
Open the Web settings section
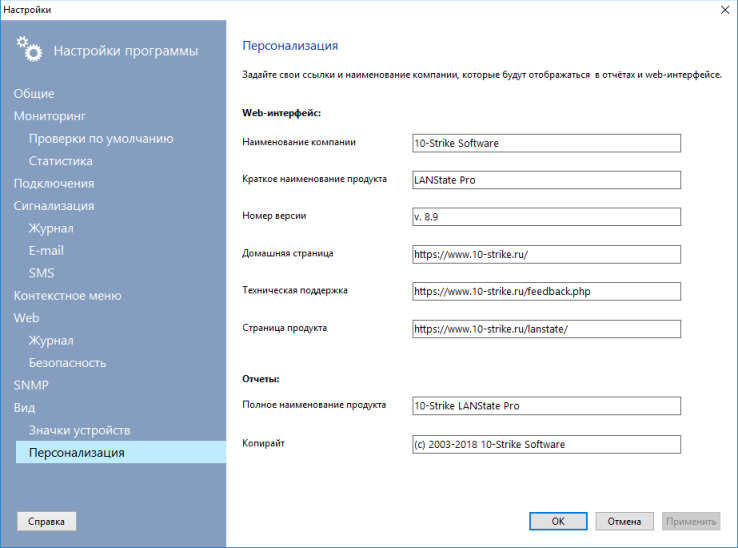pyautogui.click(x=26, y=318)
